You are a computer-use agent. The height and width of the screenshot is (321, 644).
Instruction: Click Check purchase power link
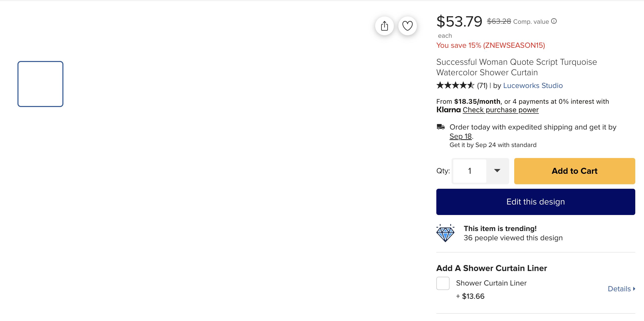500,110
